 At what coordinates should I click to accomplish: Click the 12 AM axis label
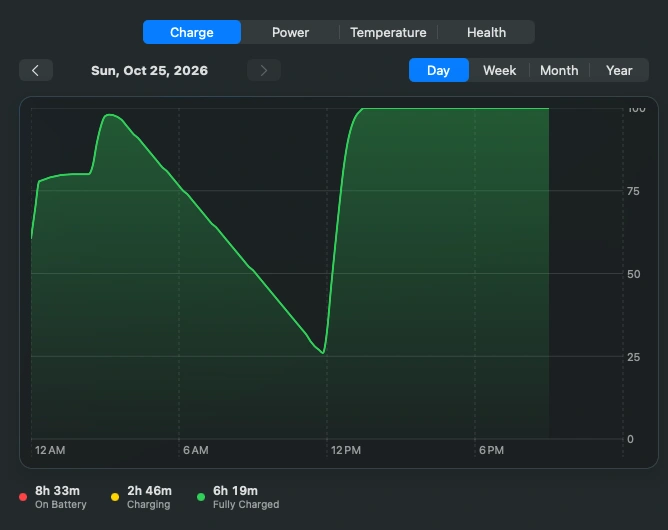pos(50,450)
